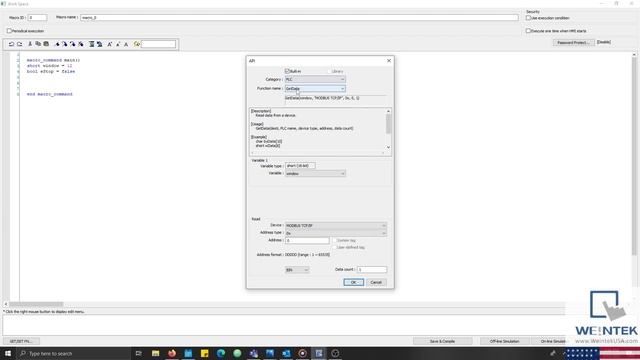Viewport: 640px width, 360px height.
Task: Open the Variable dropdown showing window
Action: (x=315, y=173)
